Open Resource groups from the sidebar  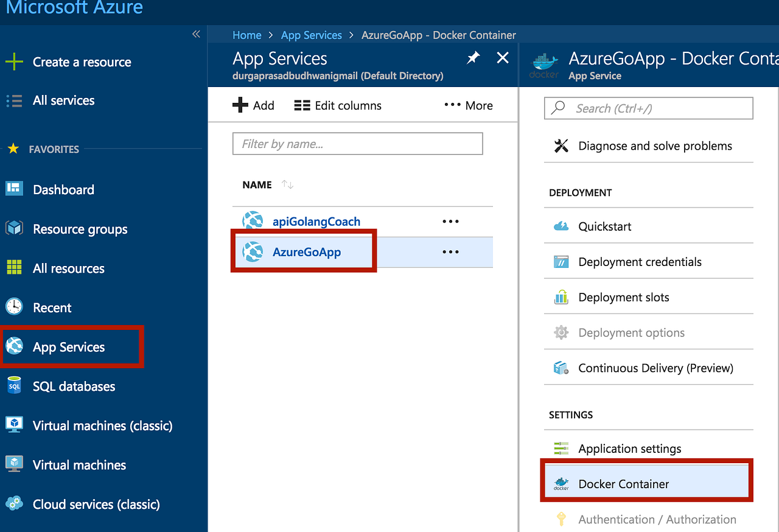point(80,229)
